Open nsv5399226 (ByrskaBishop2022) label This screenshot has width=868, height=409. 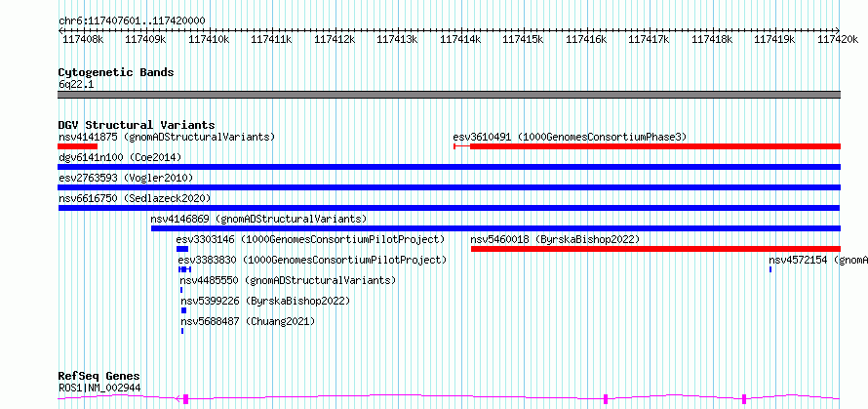[x=265, y=301]
